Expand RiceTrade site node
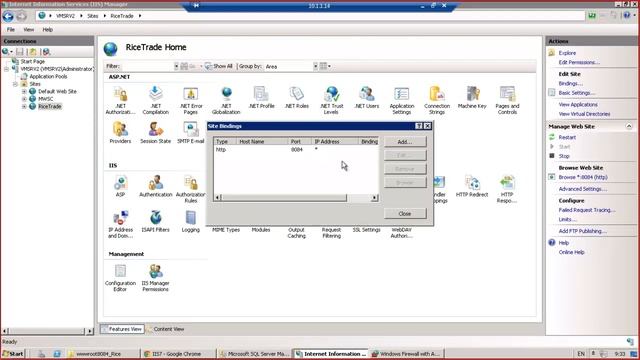The width and height of the screenshot is (640, 360). coord(24,107)
